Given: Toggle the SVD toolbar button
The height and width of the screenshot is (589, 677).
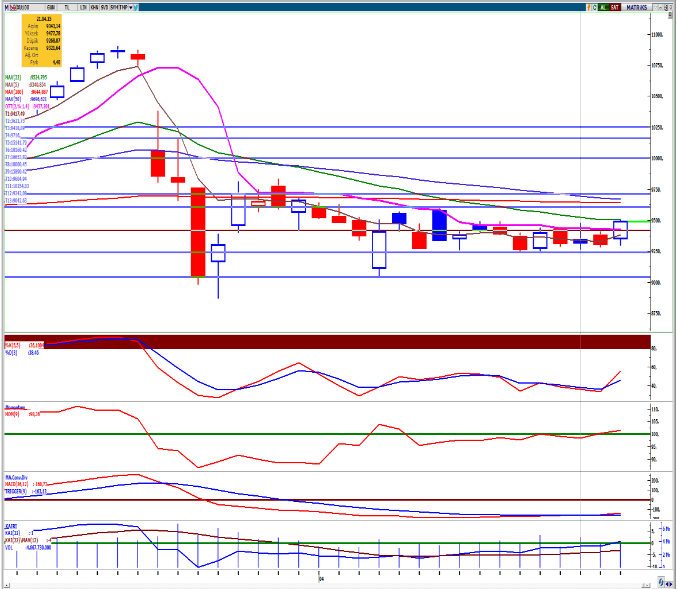Looking at the screenshot, I should pos(104,7).
